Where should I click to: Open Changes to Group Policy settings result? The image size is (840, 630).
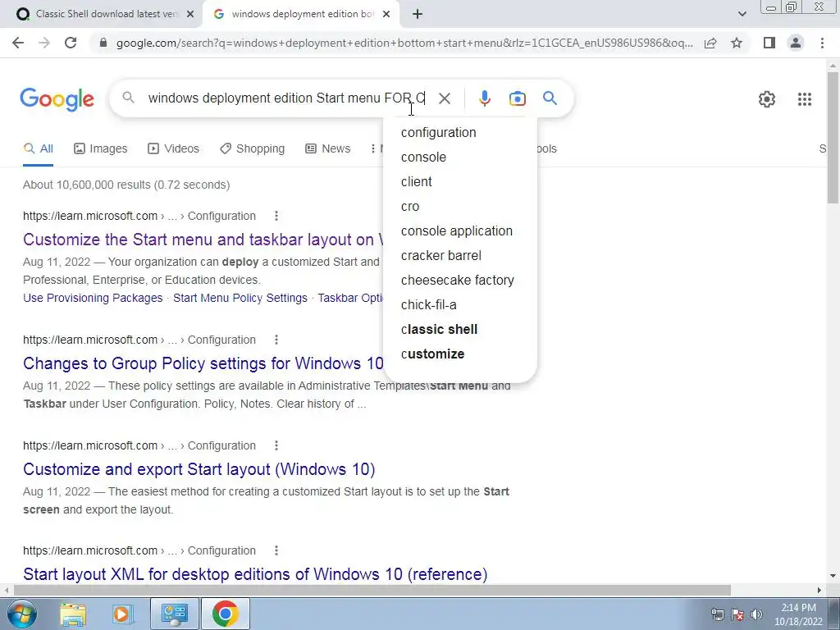point(203,363)
